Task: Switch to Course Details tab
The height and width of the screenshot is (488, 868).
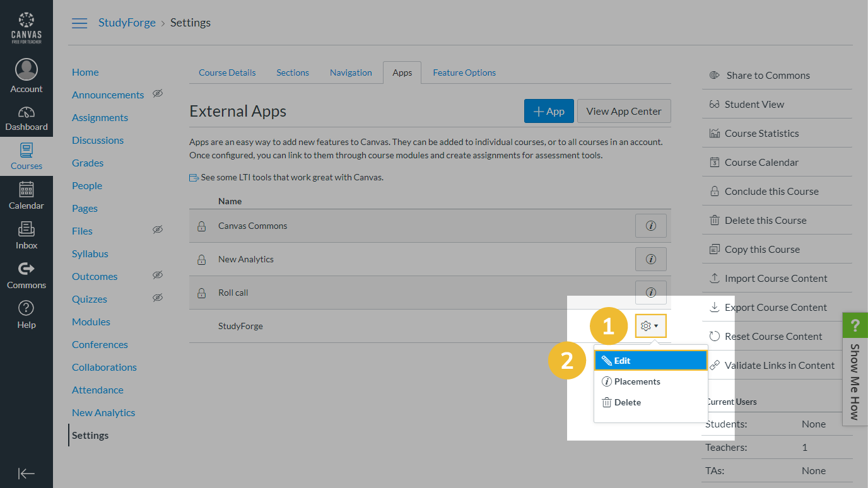Action: (x=227, y=73)
